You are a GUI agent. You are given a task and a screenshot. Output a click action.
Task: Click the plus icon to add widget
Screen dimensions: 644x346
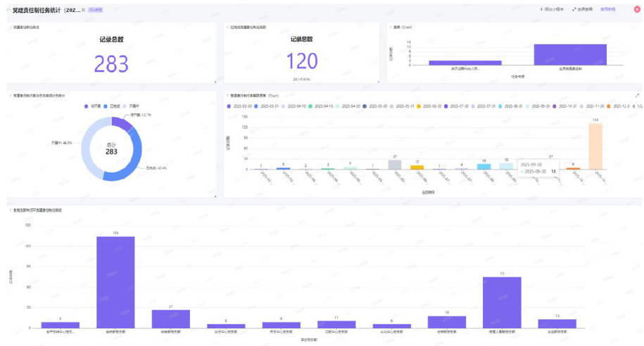(x=541, y=10)
